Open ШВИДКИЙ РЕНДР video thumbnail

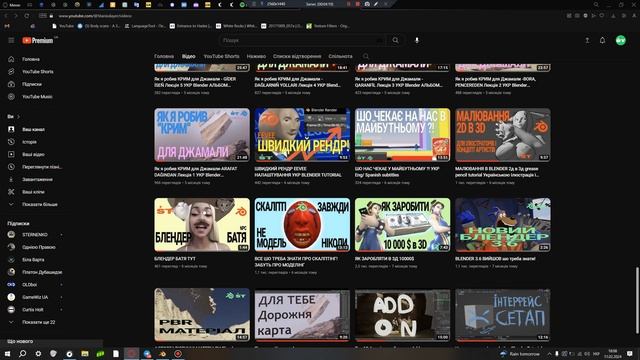(x=302, y=135)
